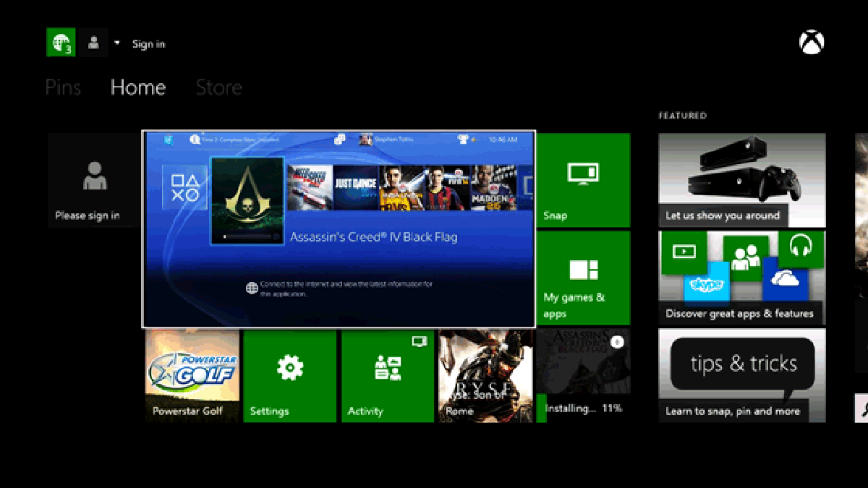The image size is (868, 488).
Task: Click the Skype logo in featured tile
Action: (707, 285)
